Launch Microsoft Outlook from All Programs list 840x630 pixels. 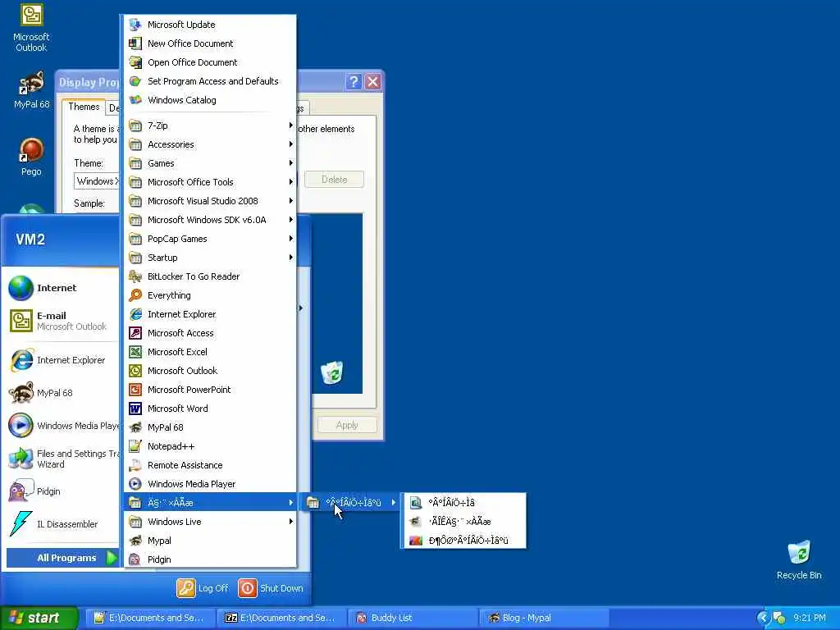[x=210, y=371]
